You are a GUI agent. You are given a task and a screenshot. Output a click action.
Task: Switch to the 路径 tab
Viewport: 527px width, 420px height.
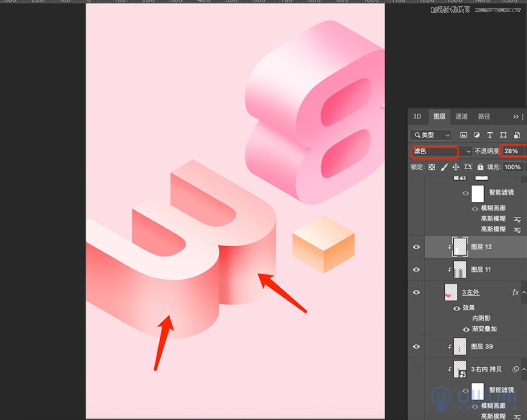point(484,116)
